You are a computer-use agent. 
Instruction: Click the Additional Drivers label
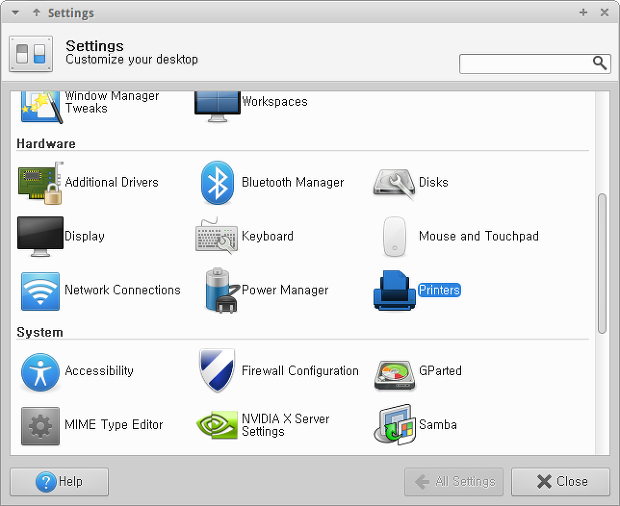[111, 182]
